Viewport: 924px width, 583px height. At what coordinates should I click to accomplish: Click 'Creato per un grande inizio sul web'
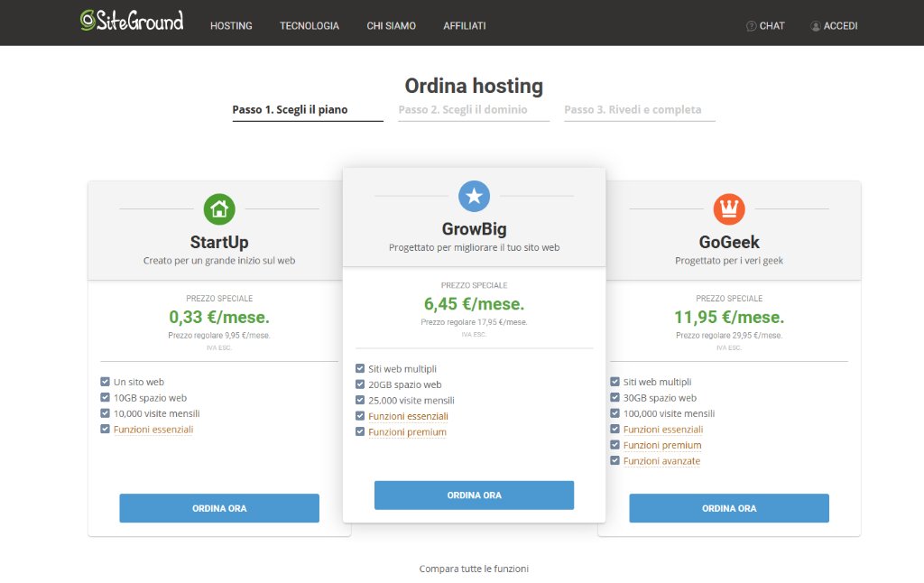point(219,261)
